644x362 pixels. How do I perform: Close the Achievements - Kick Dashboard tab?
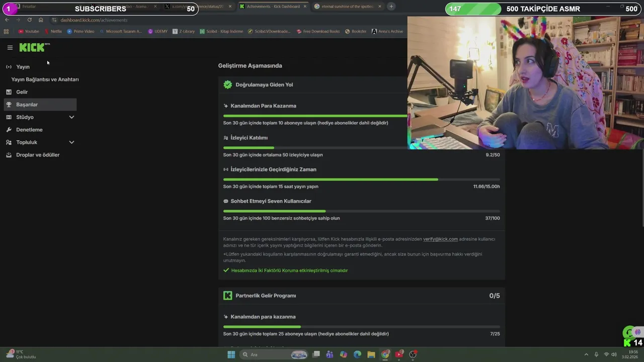coord(305,7)
